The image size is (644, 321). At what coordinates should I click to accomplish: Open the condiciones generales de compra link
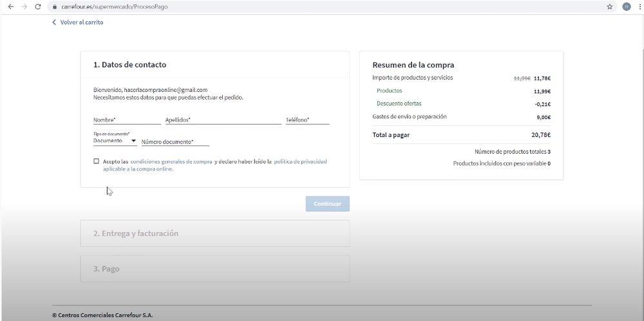(171, 161)
